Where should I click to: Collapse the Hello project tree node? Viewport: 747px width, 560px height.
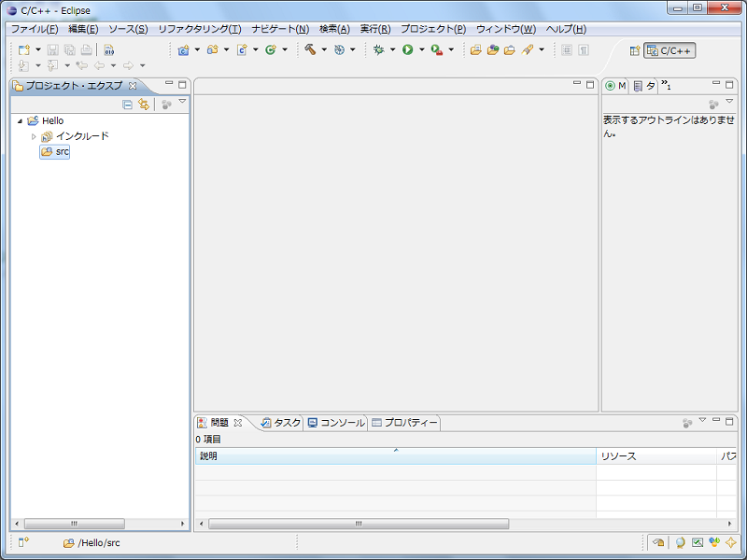pos(20,121)
